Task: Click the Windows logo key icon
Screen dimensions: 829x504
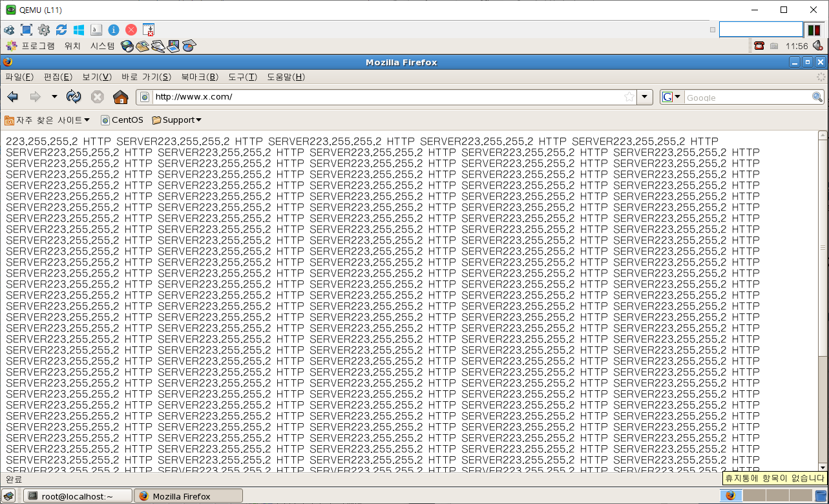Action: coord(79,30)
